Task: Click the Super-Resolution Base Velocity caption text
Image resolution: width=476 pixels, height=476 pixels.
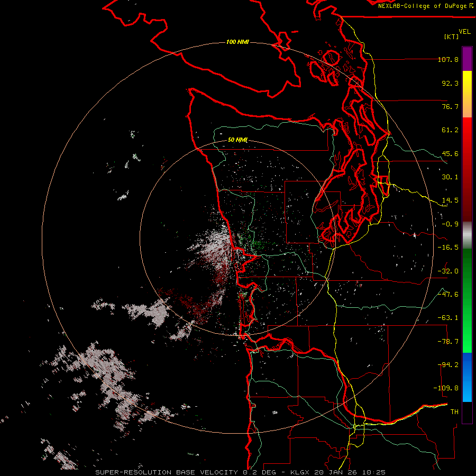Action: (x=241, y=472)
